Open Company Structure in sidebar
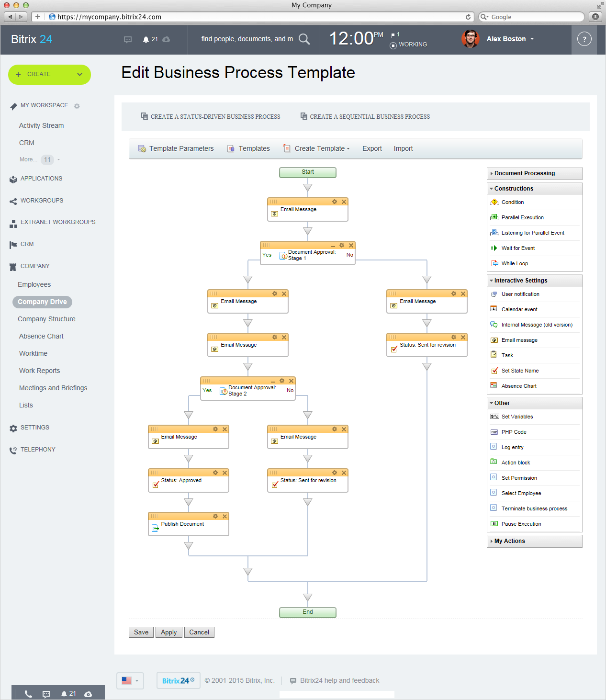606x700 pixels. [x=46, y=319]
